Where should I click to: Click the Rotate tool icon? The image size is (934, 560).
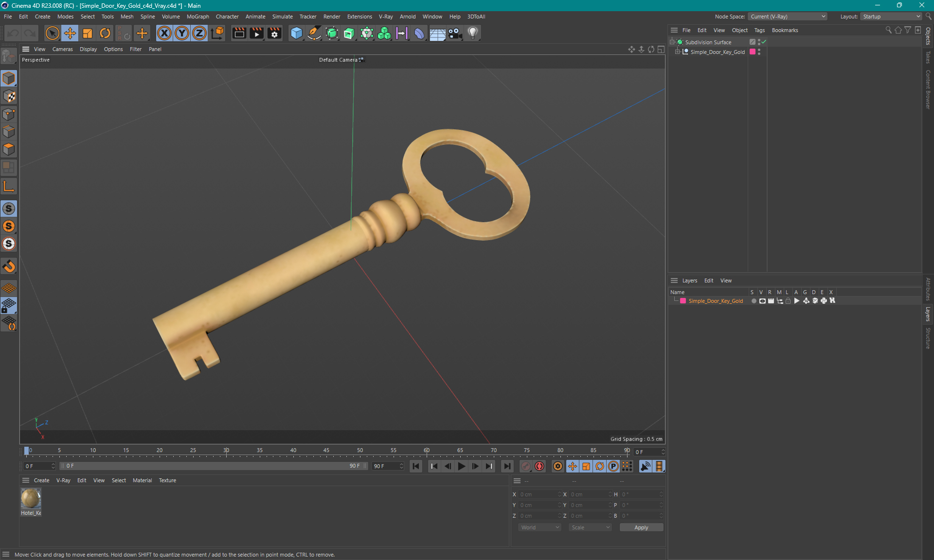click(105, 33)
